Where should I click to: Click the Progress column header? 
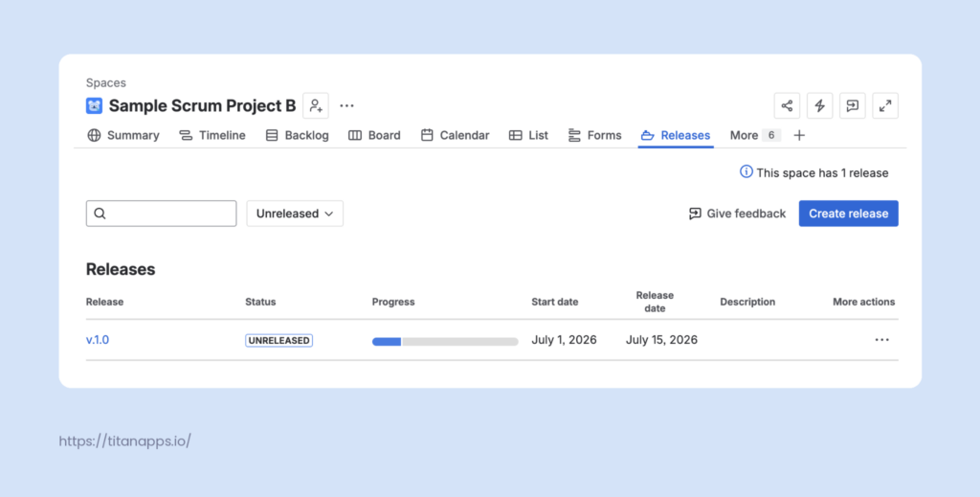[393, 302]
